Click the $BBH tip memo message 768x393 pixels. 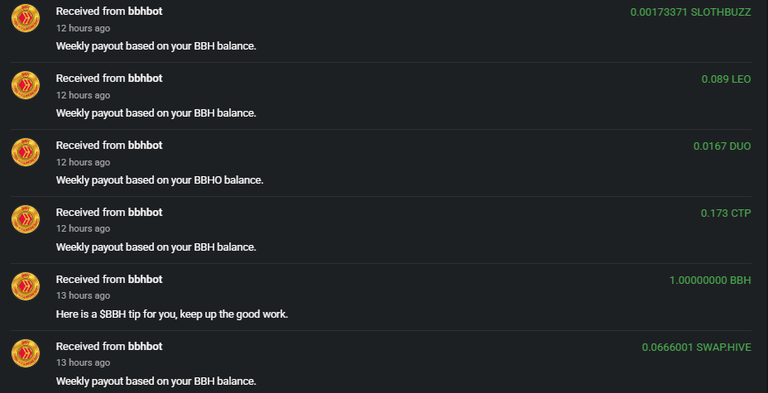(172, 314)
